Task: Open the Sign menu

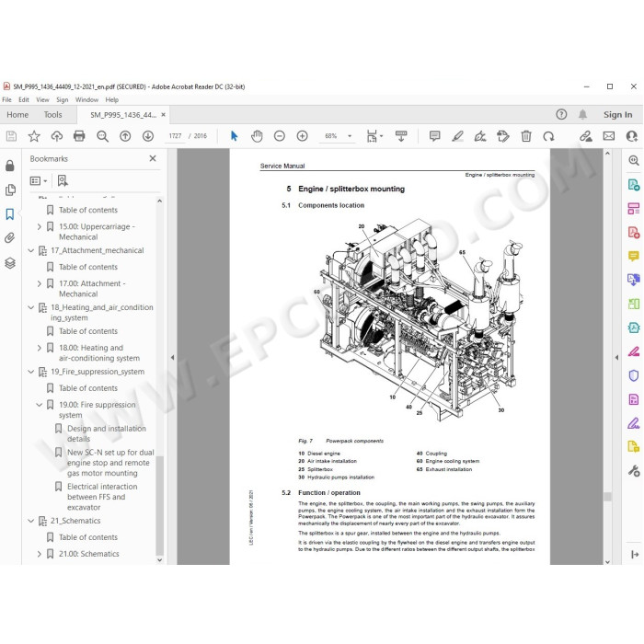Action: coord(62,99)
